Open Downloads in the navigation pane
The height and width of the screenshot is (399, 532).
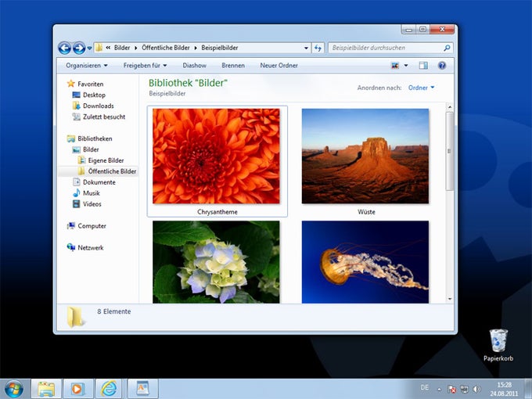pyautogui.click(x=99, y=106)
